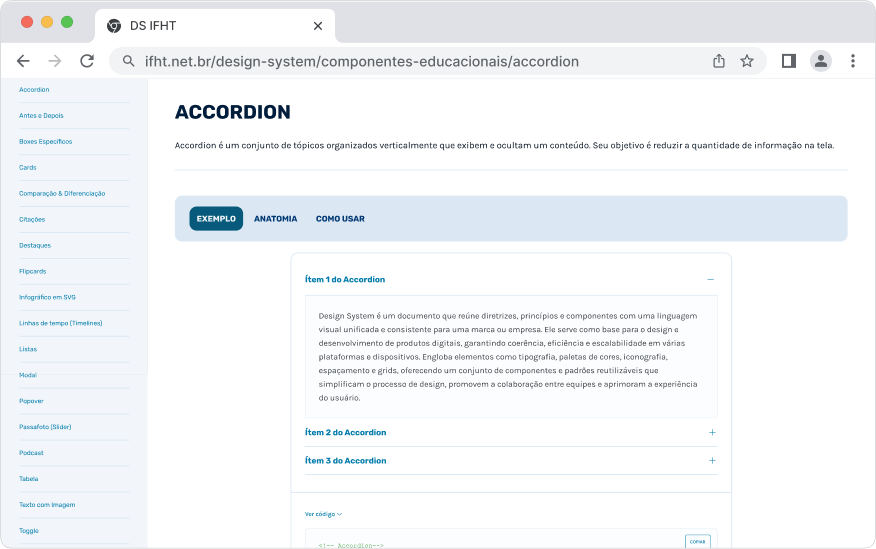876x549 pixels.
Task: Click the description starting 'Accordion é um conjunto'
Action: (x=504, y=145)
